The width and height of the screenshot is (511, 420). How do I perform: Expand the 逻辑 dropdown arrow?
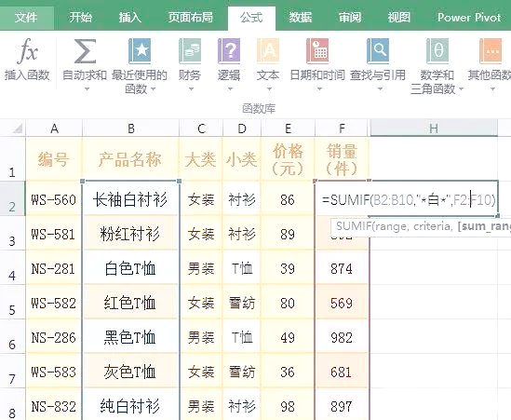coord(230,88)
